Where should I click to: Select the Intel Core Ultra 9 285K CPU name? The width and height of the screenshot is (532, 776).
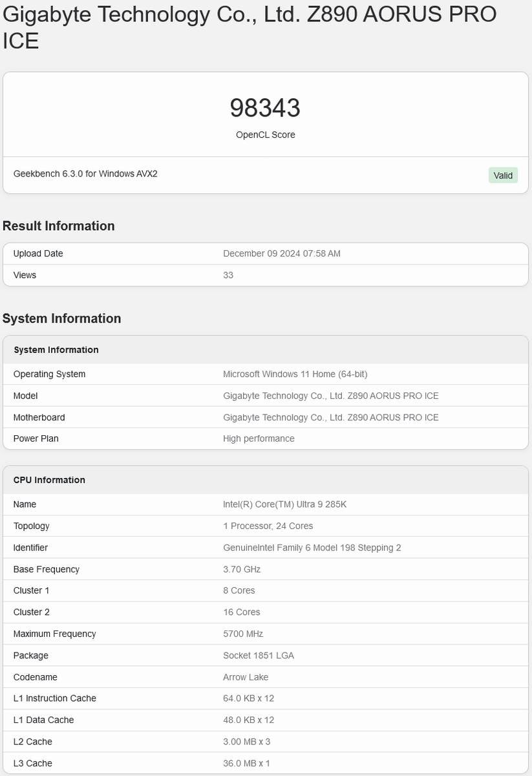click(x=286, y=504)
